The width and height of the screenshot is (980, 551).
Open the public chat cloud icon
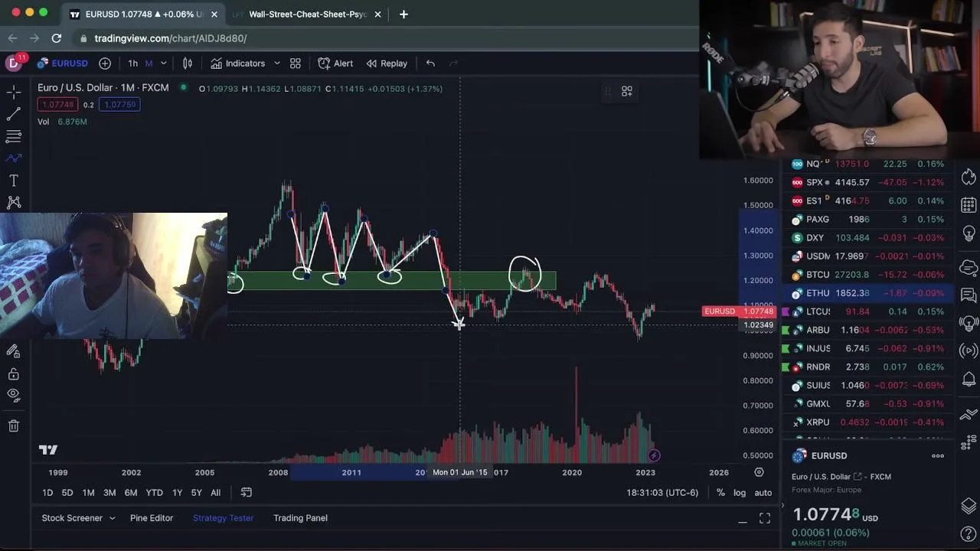(969, 267)
